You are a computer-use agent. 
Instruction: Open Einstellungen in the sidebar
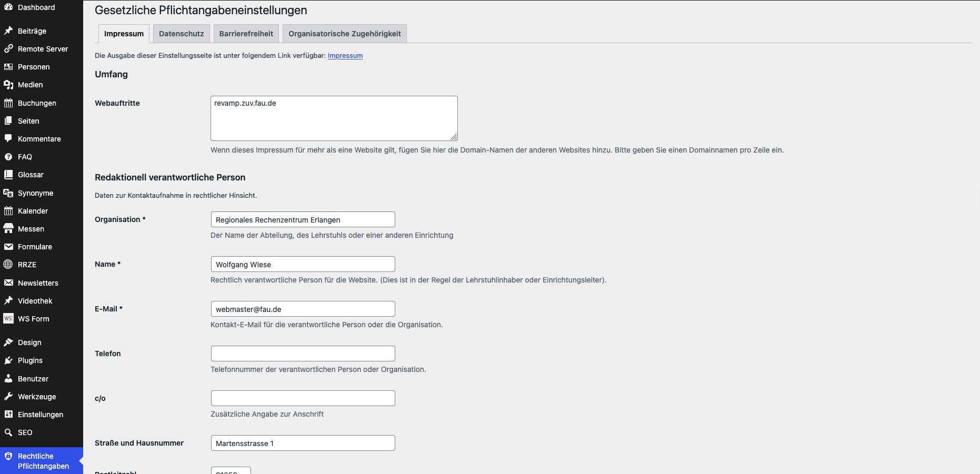41,415
